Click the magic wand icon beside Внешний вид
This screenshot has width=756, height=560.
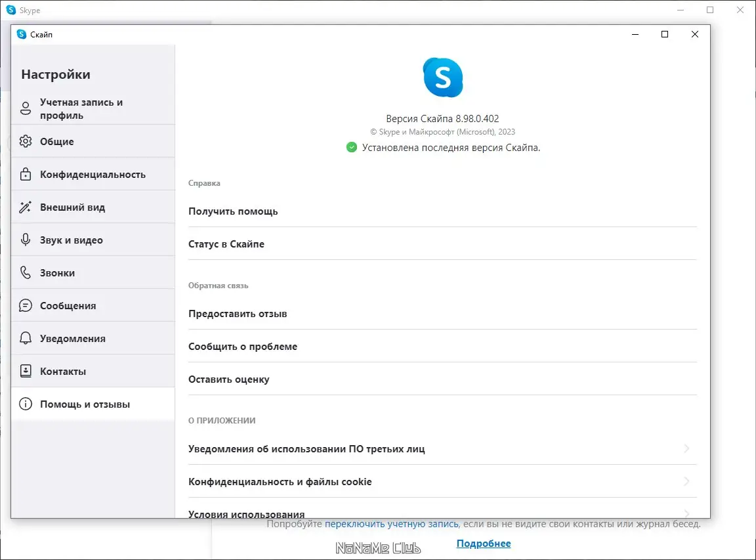pos(26,207)
